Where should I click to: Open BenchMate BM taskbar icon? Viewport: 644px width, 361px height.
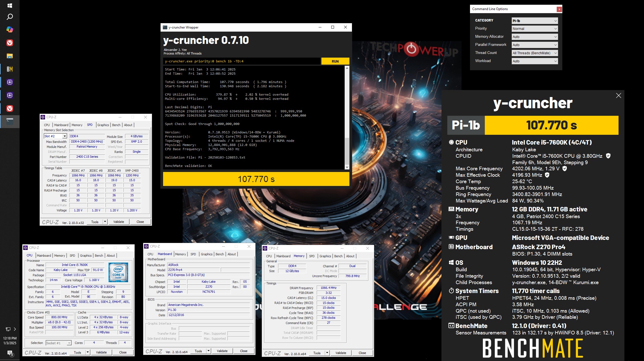click(10, 69)
